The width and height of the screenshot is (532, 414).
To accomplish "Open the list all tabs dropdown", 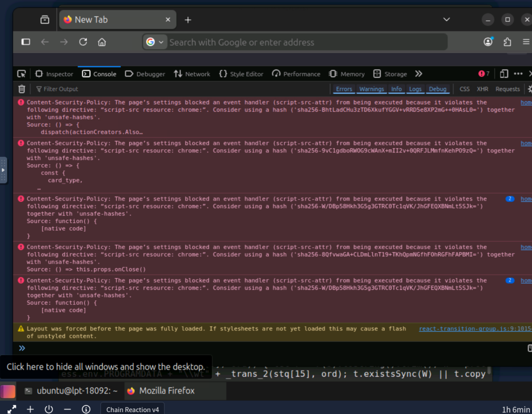I will click(x=447, y=19).
